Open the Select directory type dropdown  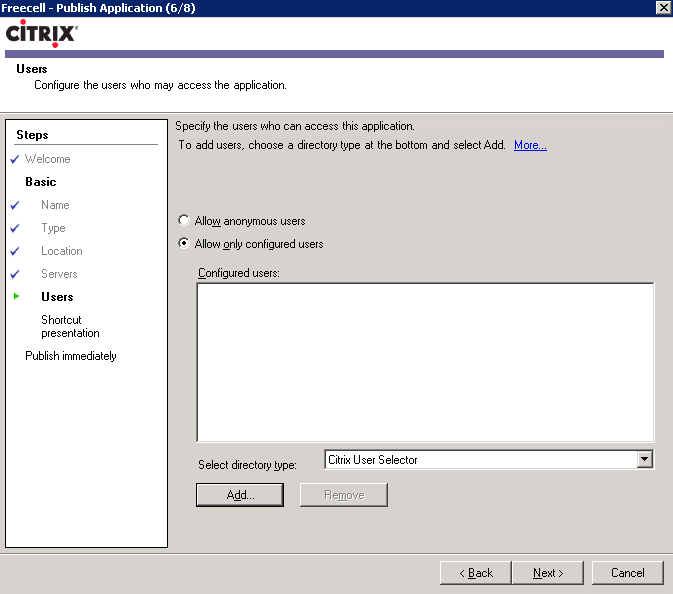point(644,459)
